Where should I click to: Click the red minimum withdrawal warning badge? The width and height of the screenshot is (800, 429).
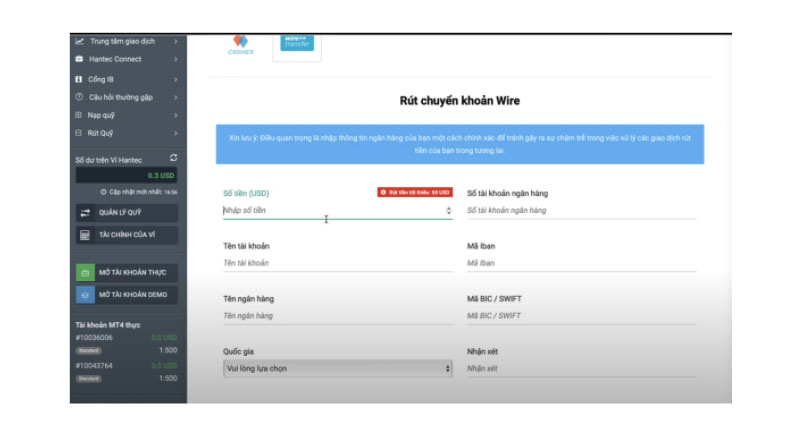415,192
